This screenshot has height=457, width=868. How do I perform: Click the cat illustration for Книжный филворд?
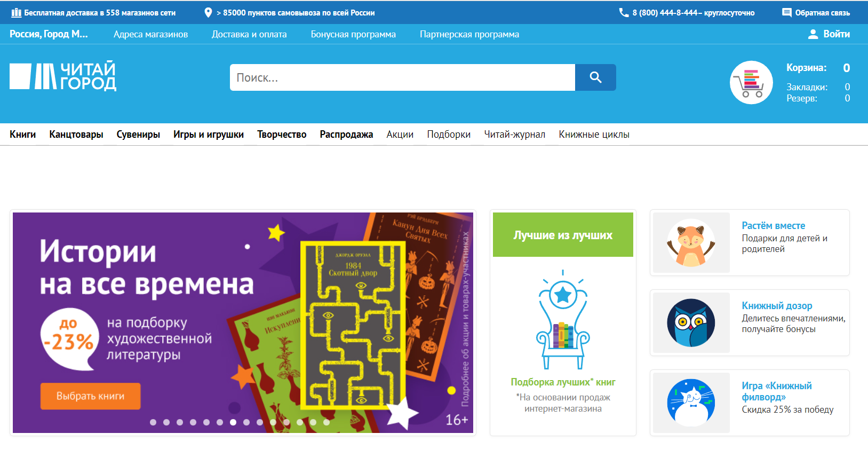(x=691, y=403)
